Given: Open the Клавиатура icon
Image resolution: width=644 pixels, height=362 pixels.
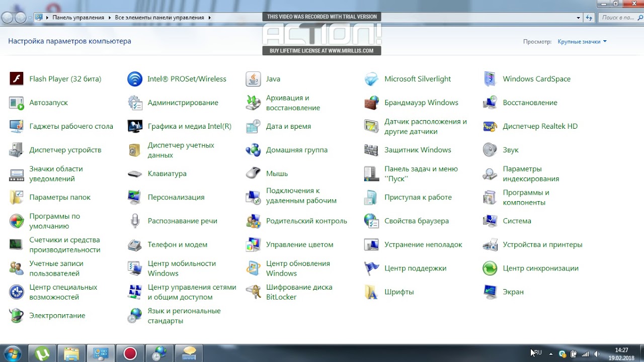Looking at the screenshot, I should pos(135,173).
